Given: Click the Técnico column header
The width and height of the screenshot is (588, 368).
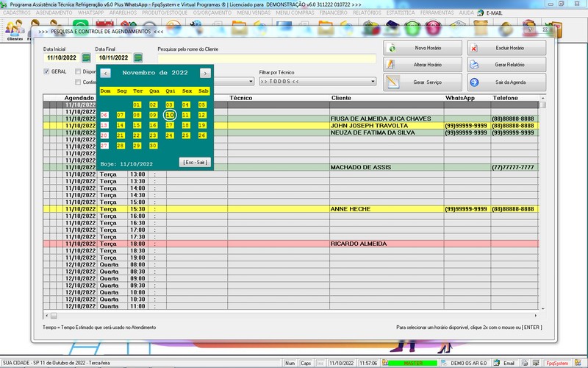Looking at the screenshot, I should tap(241, 98).
